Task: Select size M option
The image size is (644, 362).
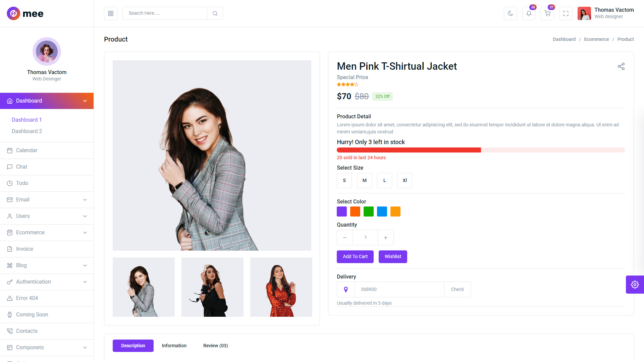Action: (364, 181)
